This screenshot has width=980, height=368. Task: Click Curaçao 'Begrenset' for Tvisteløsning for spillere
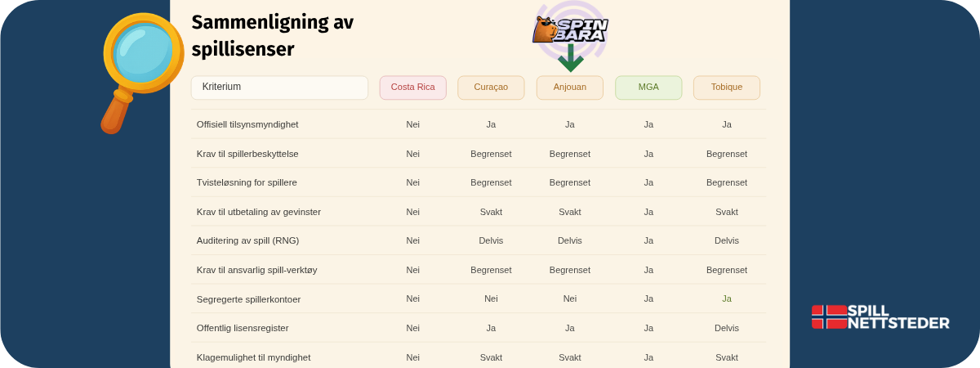(x=491, y=182)
